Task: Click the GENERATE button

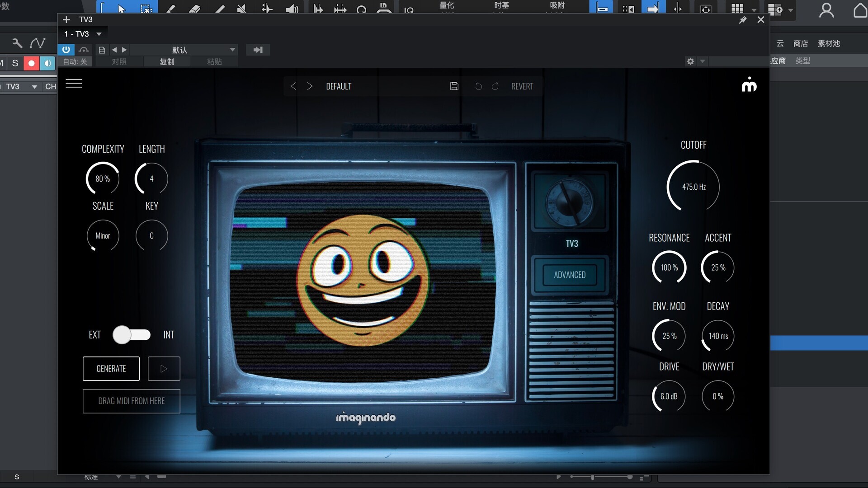Action: 111,369
